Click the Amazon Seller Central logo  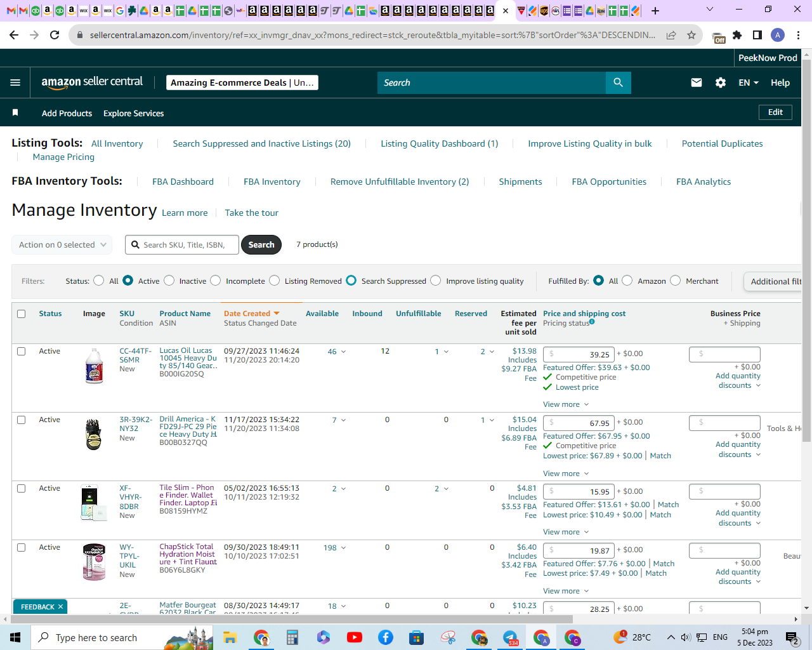[x=92, y=82]
